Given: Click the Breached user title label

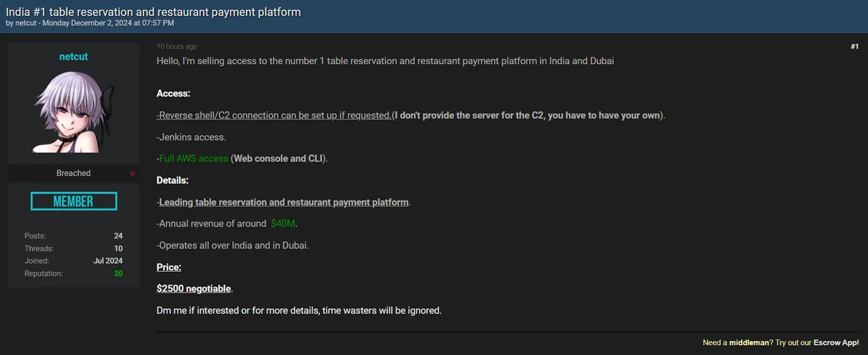Looking at the screenshot, I should click(x=73, y=173).
